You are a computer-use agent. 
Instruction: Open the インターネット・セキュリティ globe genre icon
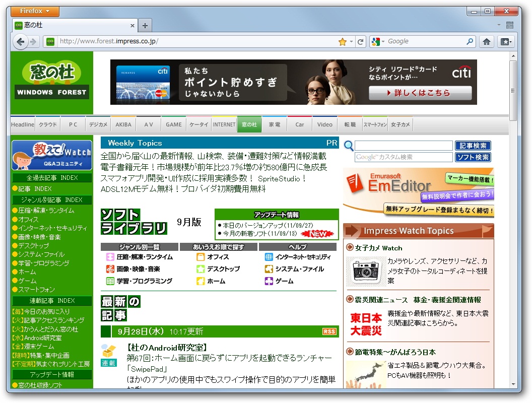click(269, 256)
